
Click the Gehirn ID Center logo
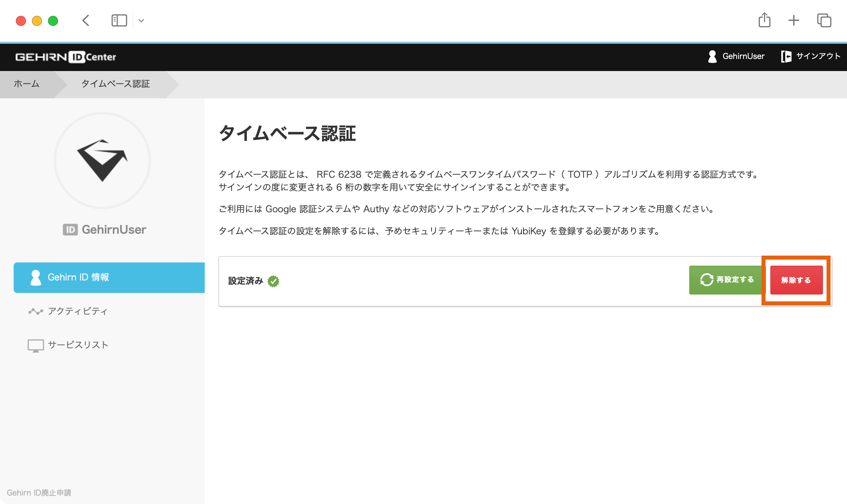(x=66, y=57)
